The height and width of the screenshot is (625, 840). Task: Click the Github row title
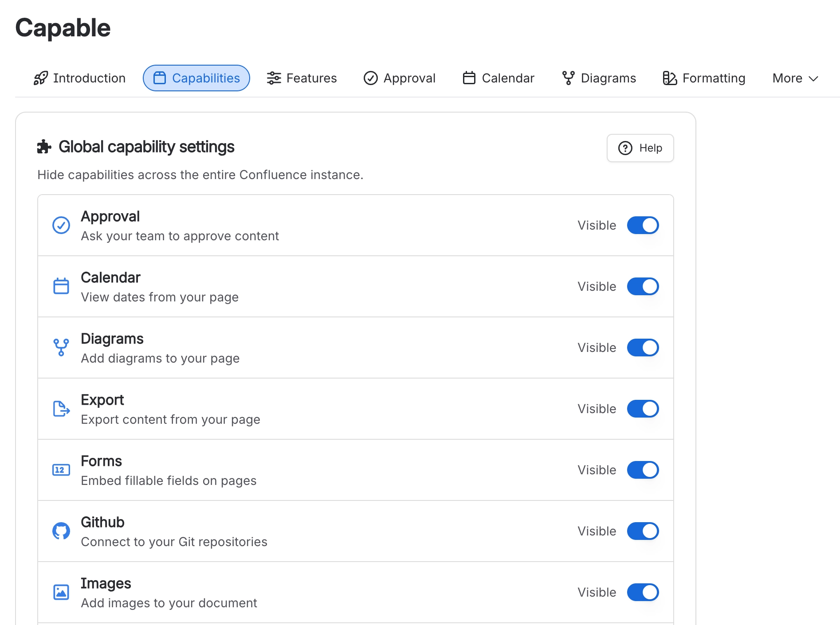tap(102, 522)
